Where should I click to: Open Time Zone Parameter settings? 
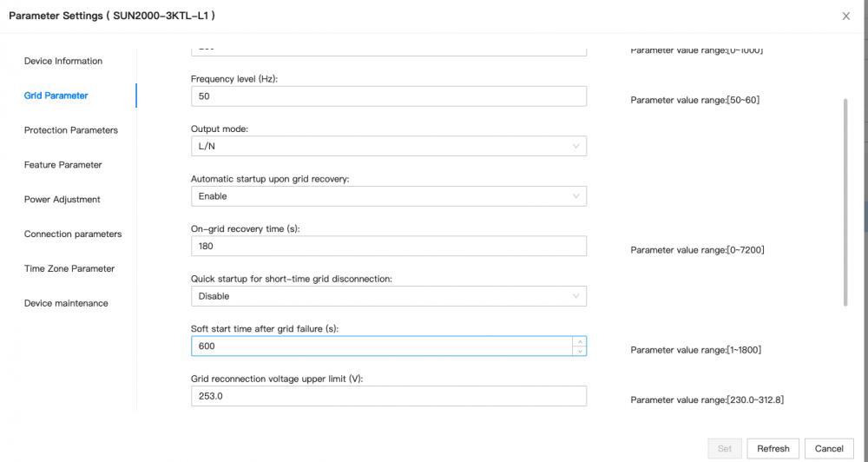[69, 268]
